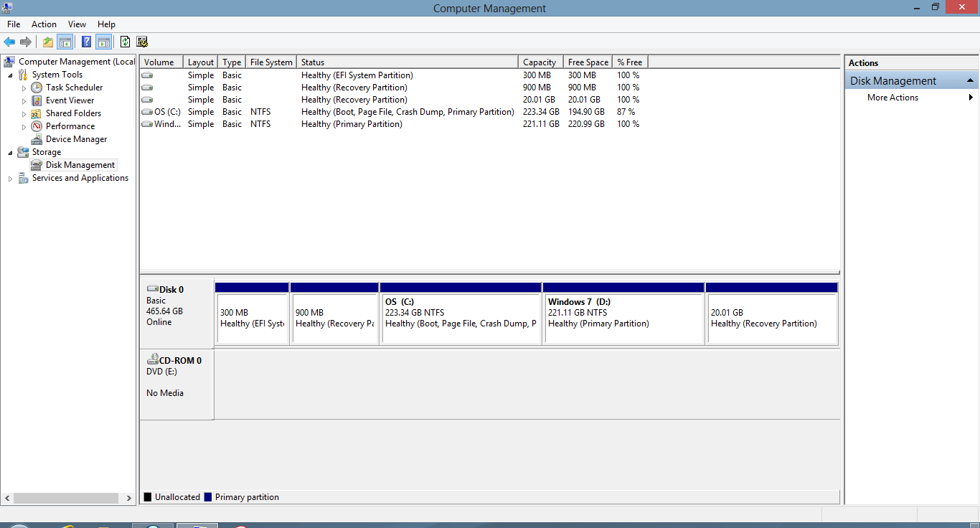Open Task Scheduler in the tree
Screen dimensions: 980x528
click(x=74, y=88)
